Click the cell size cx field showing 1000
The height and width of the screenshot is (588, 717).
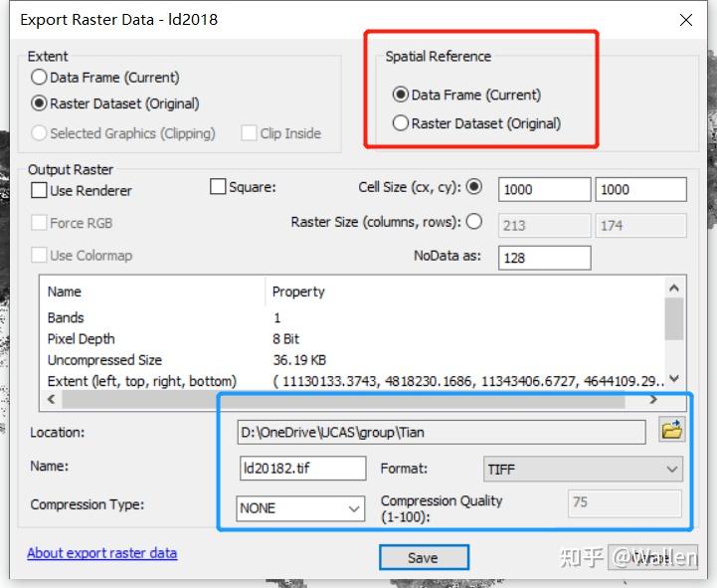point(544,189)
